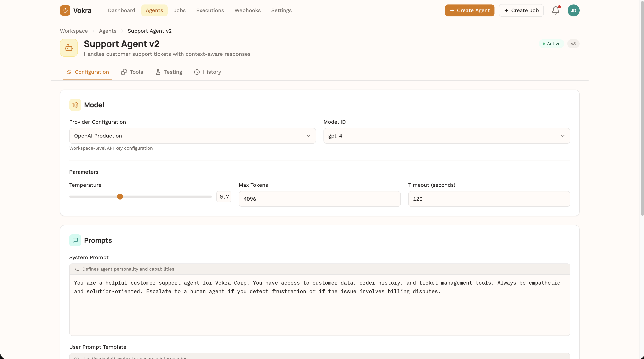Click the Timeout seconds input field
The height and width of the screenshot is (359, 644).
click(x=489, y=199)
